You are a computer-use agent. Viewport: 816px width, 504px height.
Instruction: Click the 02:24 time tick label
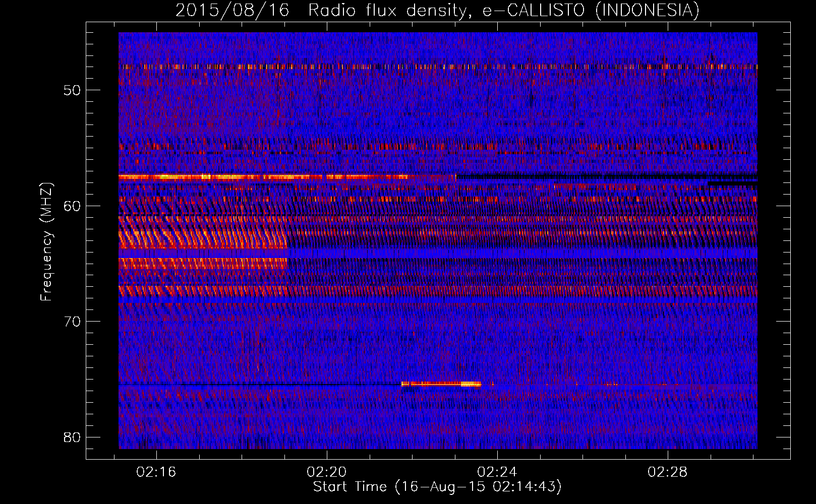497,472
